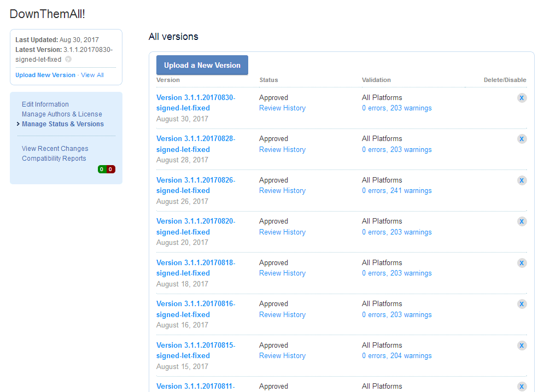Click the August 26, 2017 version date
The image size is (544, 392).
(182, 202)
